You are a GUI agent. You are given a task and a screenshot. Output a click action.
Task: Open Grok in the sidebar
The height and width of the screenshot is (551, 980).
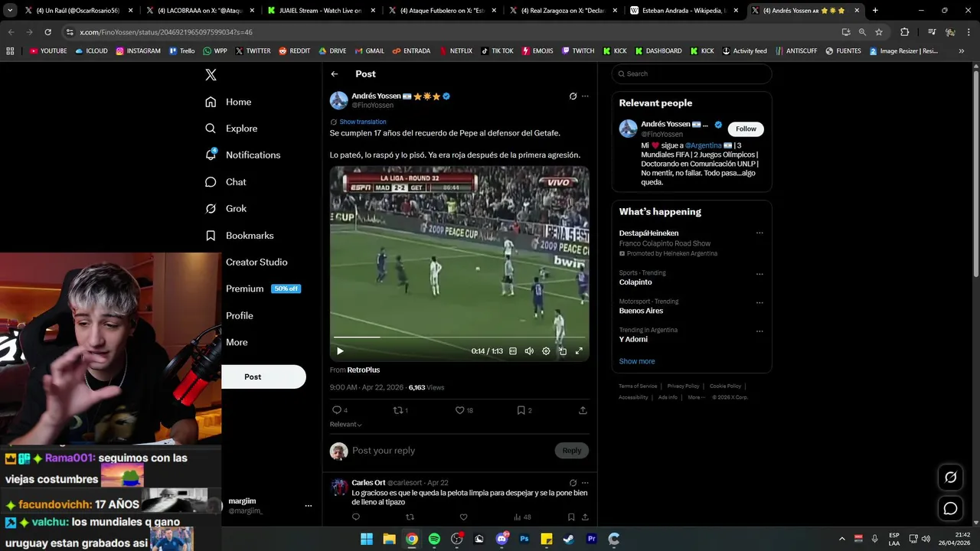tap(226, 208)
